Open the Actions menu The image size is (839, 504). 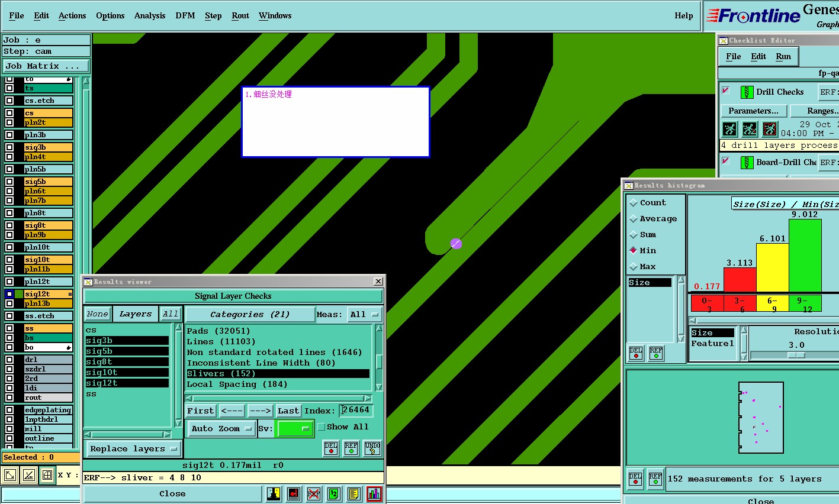[72, 16]
